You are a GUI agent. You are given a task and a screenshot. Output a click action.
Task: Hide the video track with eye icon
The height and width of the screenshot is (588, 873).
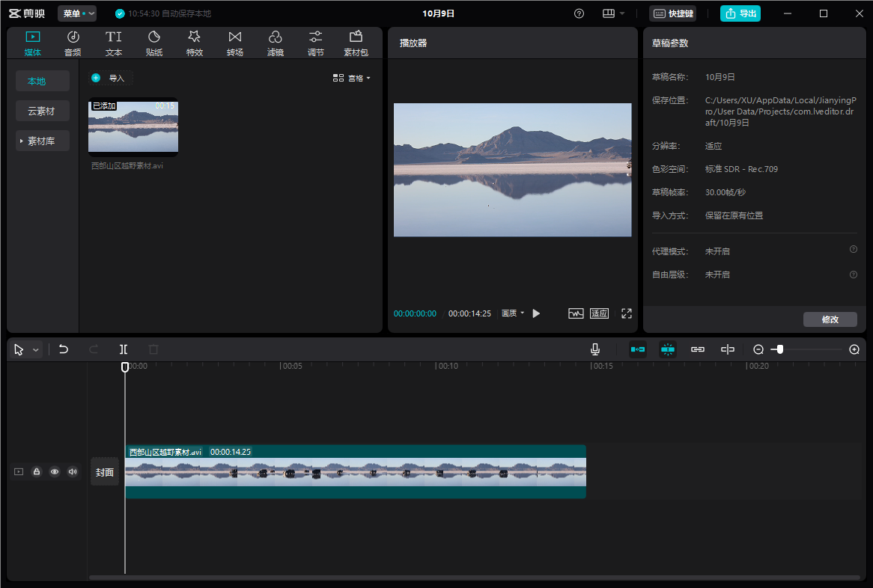click(x=55, y=472)
